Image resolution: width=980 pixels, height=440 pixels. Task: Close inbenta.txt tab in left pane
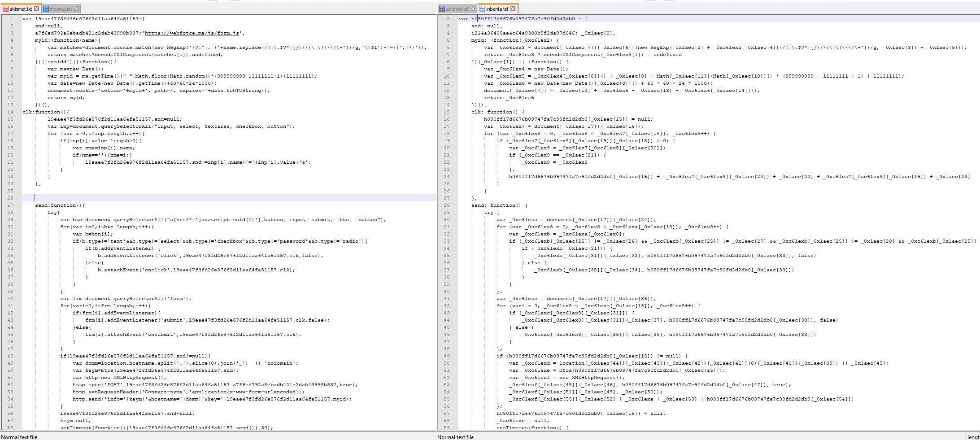tap(77, 9)
